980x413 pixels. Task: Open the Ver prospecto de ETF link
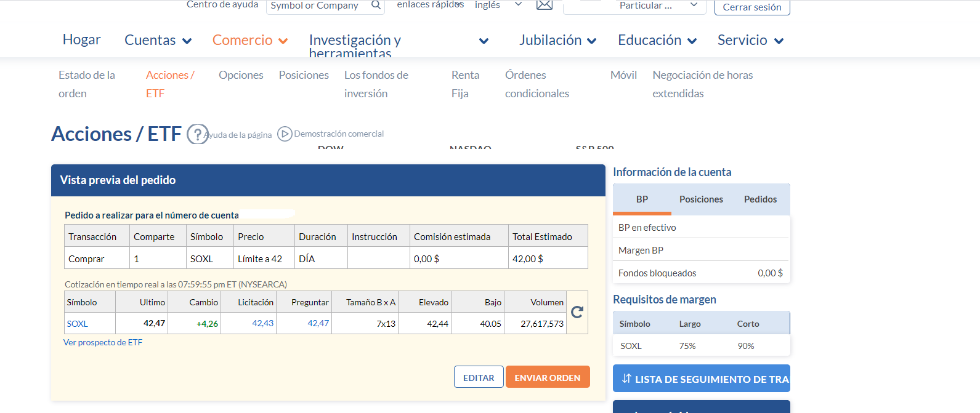pos(103,343)
